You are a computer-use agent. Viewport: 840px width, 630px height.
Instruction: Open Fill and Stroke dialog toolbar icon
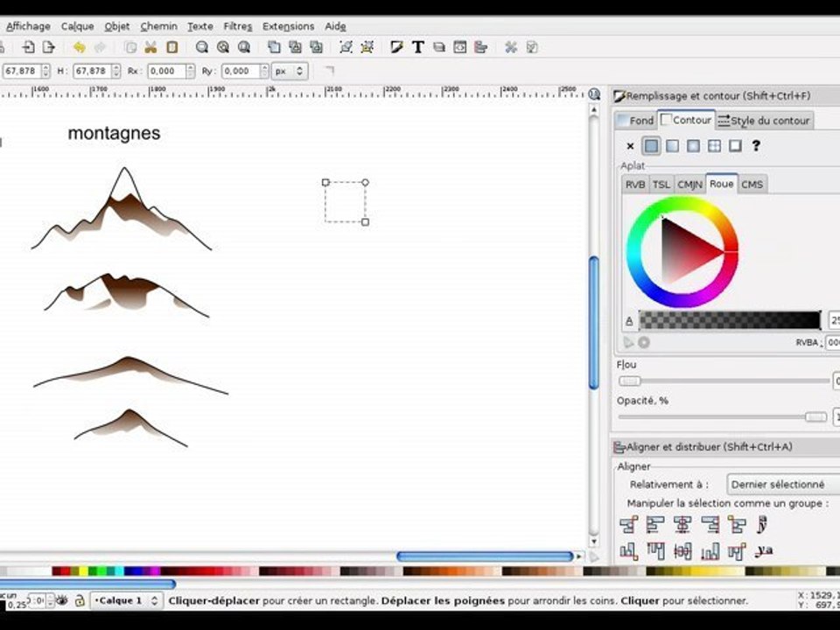(397, 47)
